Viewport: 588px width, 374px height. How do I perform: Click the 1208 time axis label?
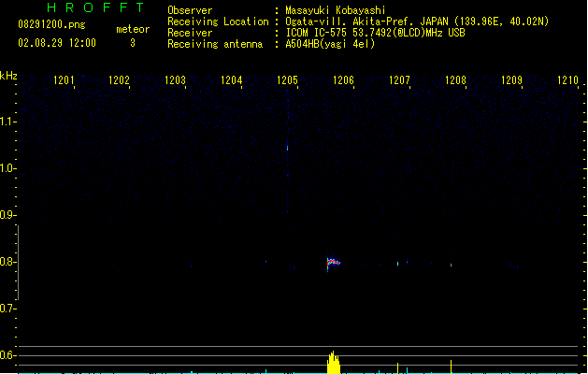pyautogui.click(x=455, y=80)
